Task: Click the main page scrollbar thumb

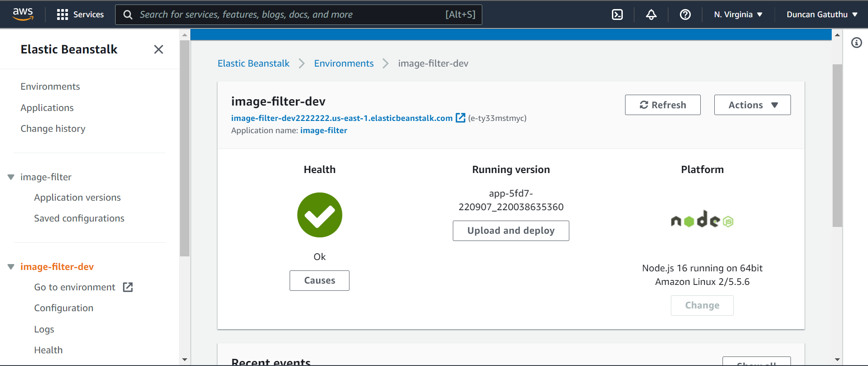Action: (837, 145)
